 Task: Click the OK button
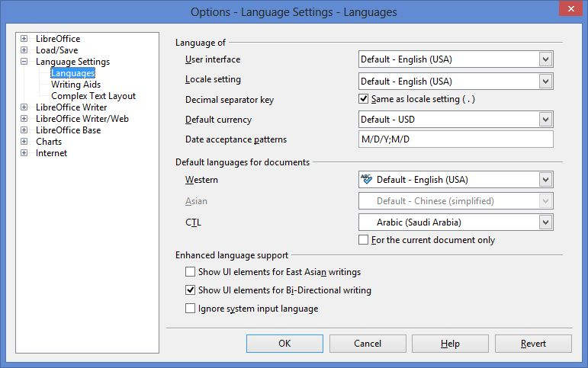tap(284, 344)
